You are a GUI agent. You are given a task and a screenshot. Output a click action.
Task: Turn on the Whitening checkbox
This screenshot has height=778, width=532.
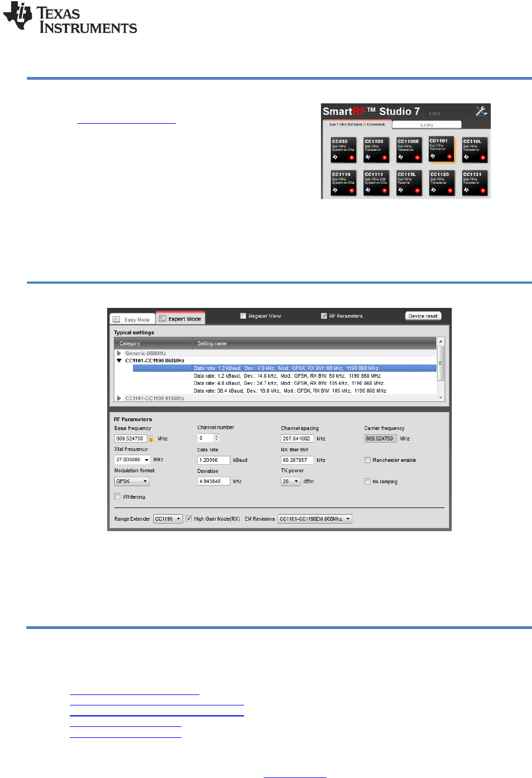[x=118, y=496]
